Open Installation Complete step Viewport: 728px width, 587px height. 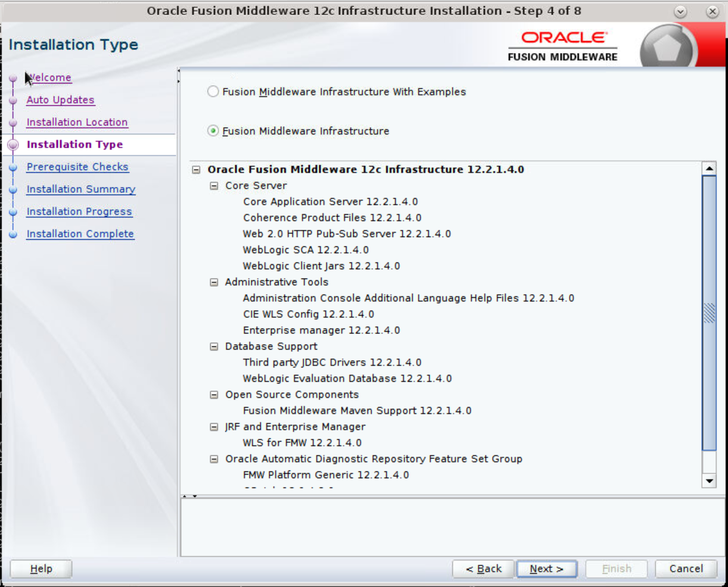coord(80,234)
